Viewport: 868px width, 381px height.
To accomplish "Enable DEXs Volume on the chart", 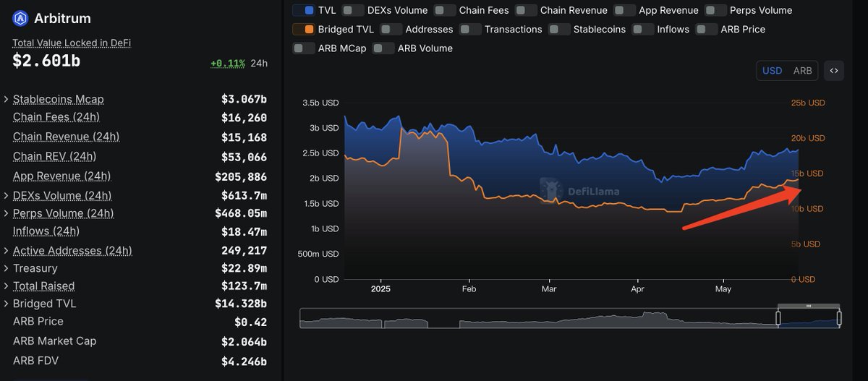I will pyautogui.click(x=352, y=10).
